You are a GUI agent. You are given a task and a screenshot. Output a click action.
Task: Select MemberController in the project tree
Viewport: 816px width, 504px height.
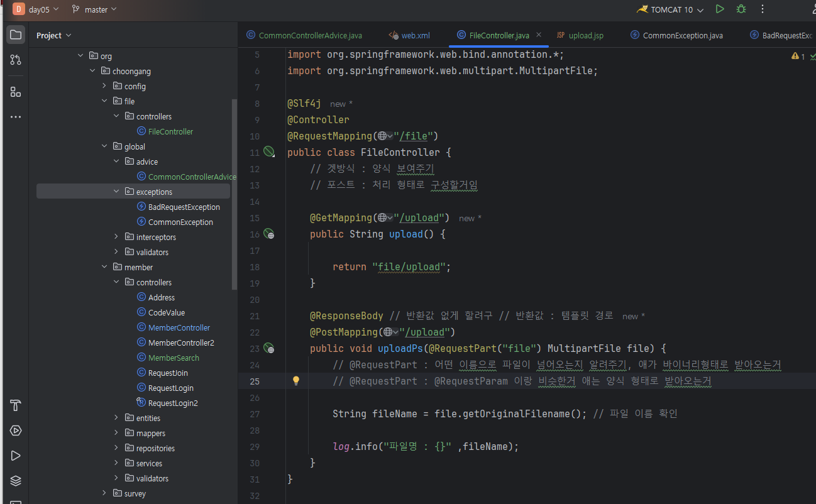point(174,327)
